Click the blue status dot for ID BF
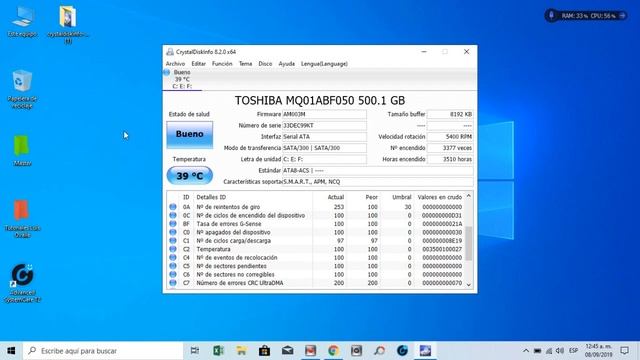 [x=173, y=224]
